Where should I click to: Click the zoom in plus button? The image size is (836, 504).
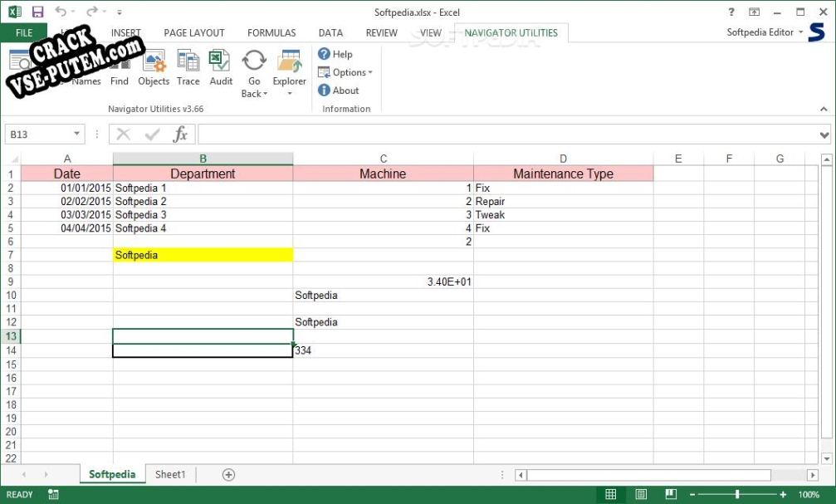click(783, 494)
